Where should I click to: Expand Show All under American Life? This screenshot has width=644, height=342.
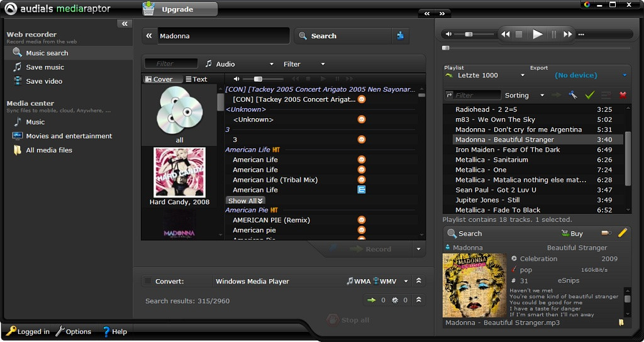(245, 201)
